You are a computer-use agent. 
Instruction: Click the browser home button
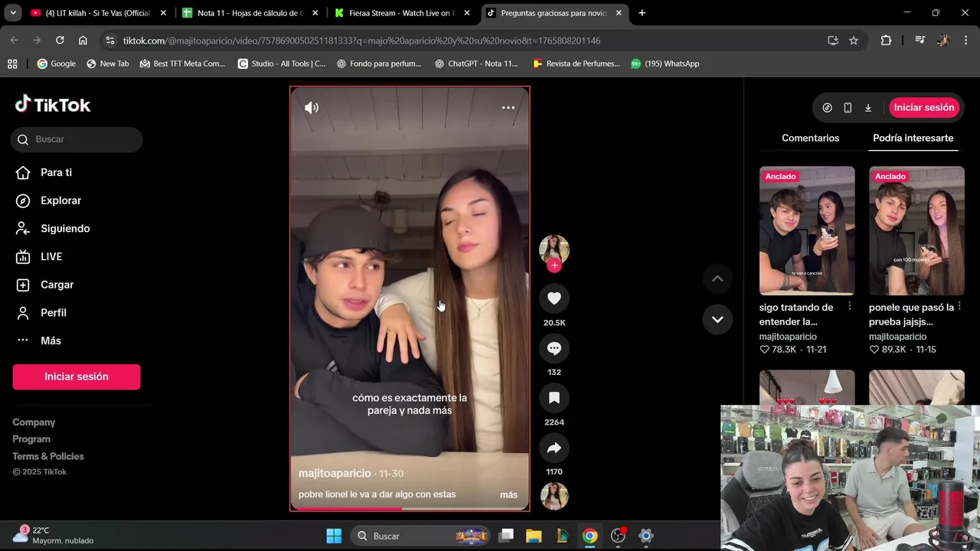point(83,41)
